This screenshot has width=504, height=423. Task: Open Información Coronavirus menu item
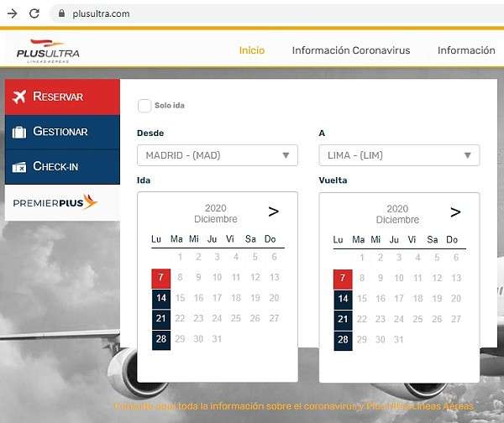click(351, 50)
